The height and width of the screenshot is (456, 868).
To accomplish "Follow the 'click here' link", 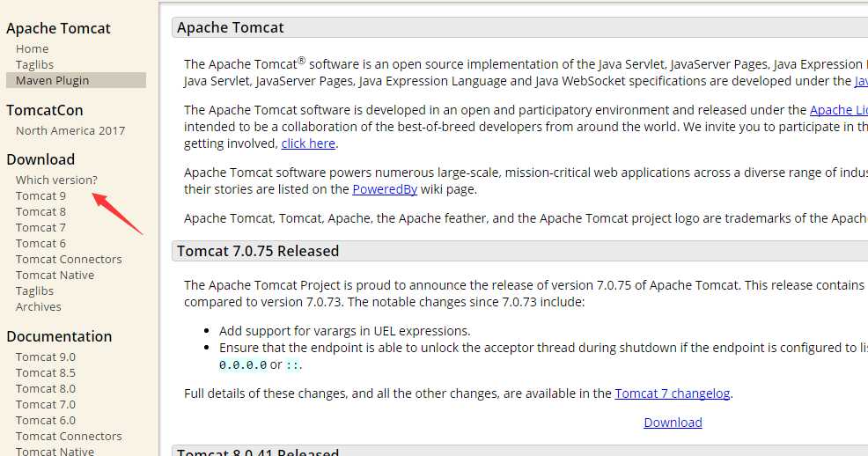I will coord(308,143).
